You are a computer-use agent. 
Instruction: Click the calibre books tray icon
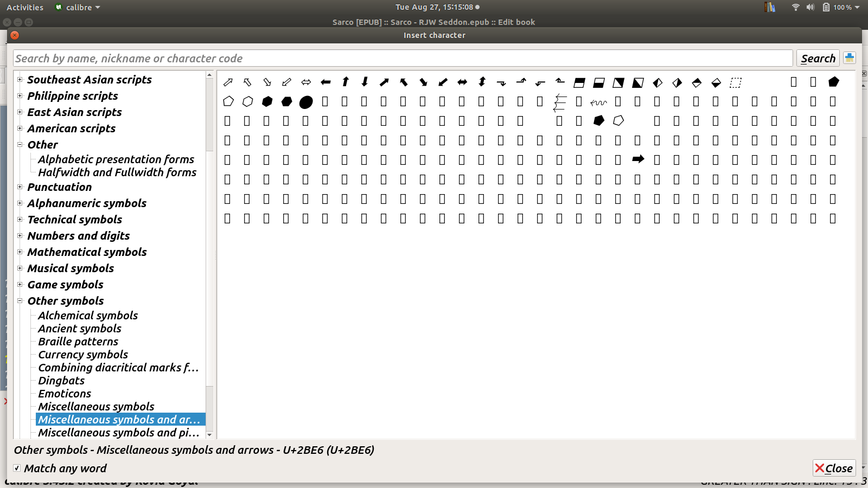click(x=770, y=7)
